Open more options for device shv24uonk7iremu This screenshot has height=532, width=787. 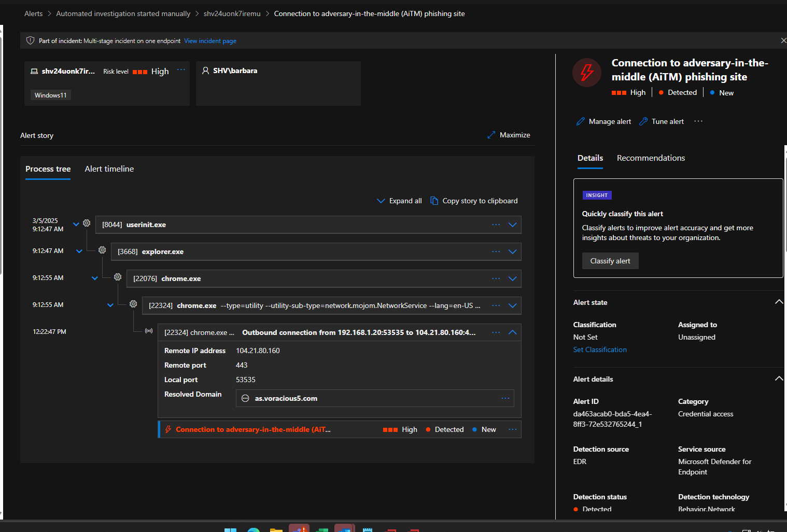click(x=181, y=70)
